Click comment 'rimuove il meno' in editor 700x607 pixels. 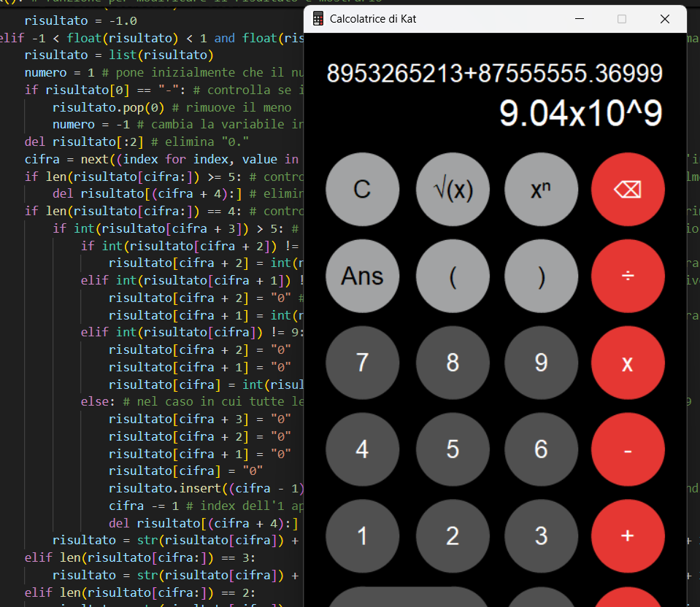pyautogui.click(x=239, y=107)
